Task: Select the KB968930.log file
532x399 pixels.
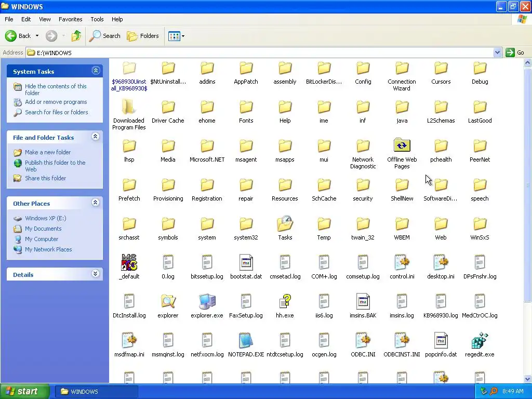Action: click(x=441, y=301)
